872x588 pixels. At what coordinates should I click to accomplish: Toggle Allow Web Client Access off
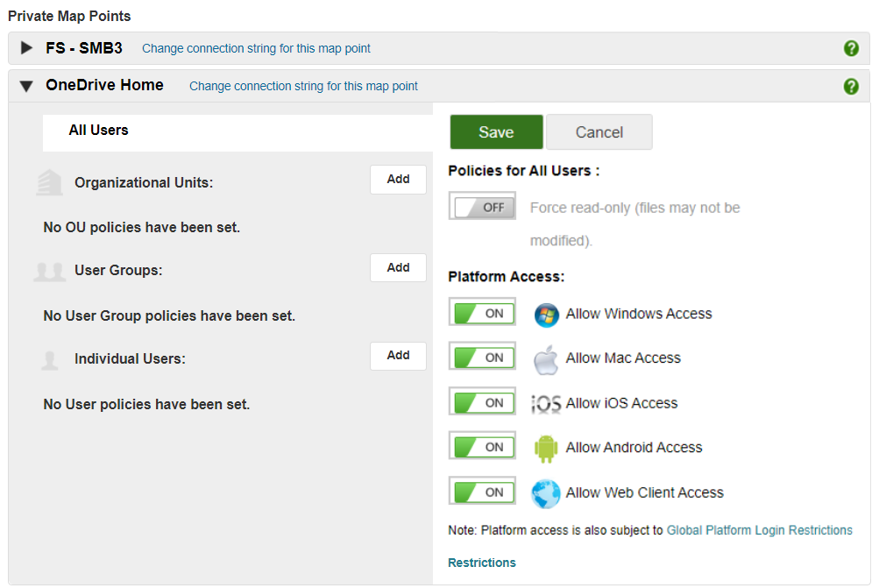tap(482, 492)
